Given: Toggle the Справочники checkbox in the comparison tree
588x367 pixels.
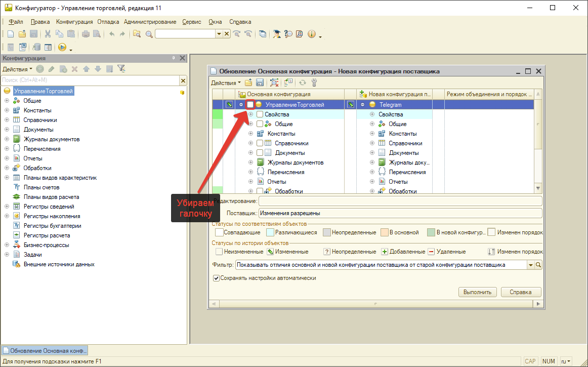Looking at the screenshot, I should 260,143.
